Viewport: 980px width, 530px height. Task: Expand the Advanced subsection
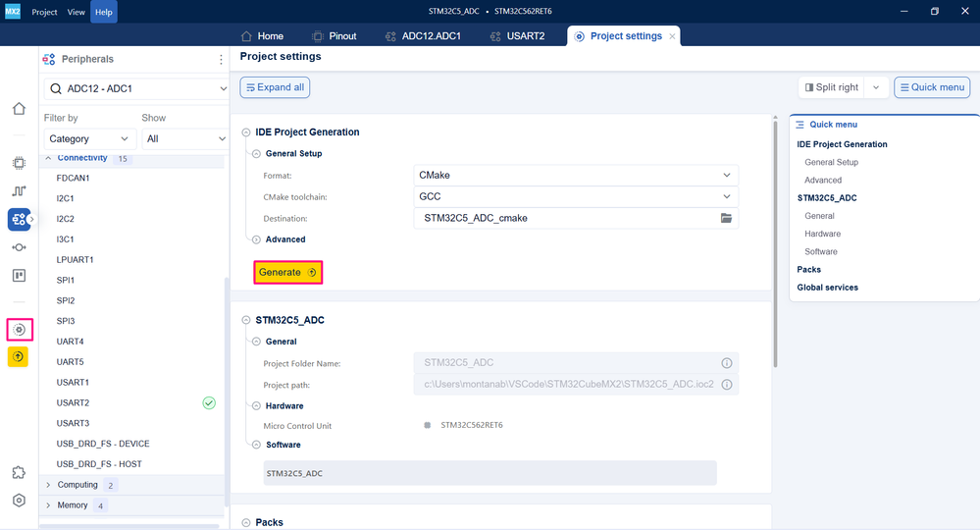coord(256,239)
